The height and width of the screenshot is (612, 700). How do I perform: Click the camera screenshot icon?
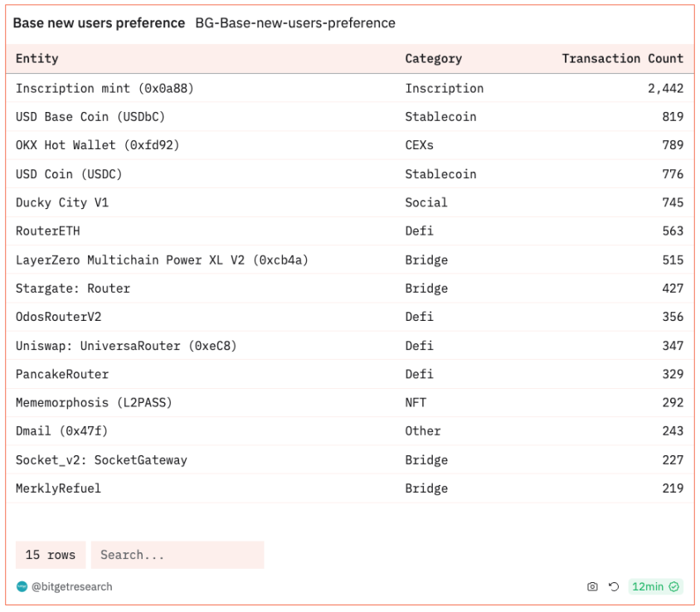(x=592, y=587)
